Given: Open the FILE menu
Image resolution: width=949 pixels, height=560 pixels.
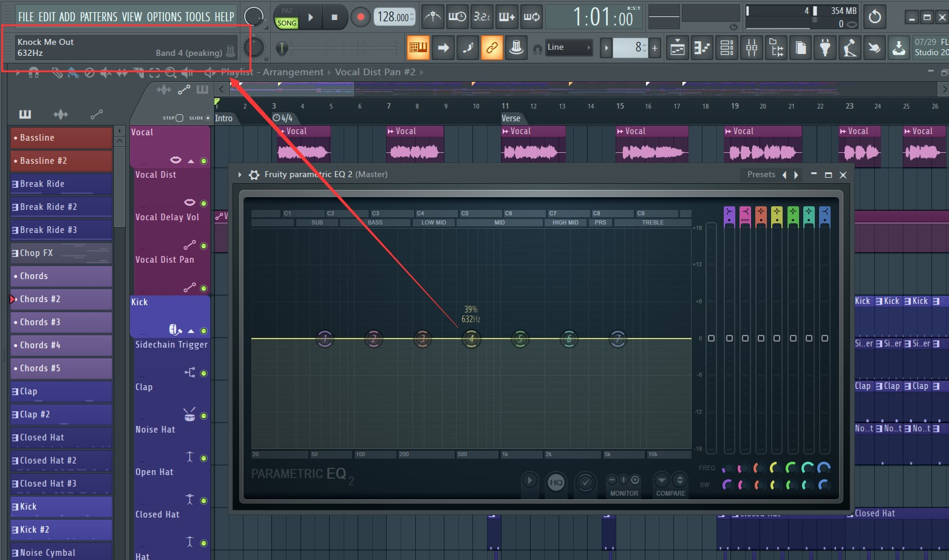Looking at the screenshot, I should pos(26,17).
